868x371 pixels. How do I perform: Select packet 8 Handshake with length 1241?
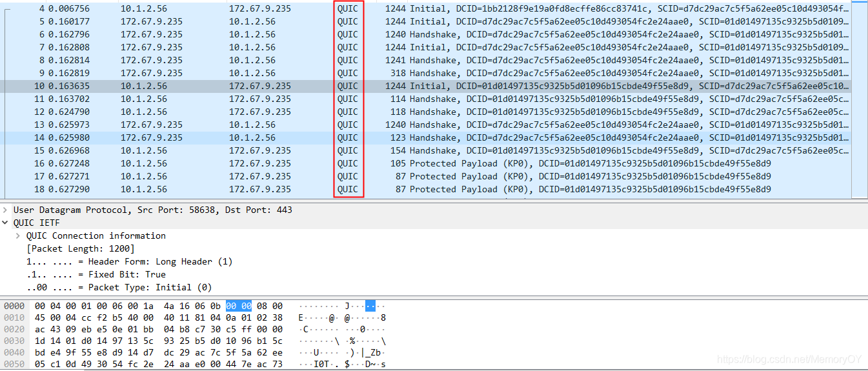point(426,60)
